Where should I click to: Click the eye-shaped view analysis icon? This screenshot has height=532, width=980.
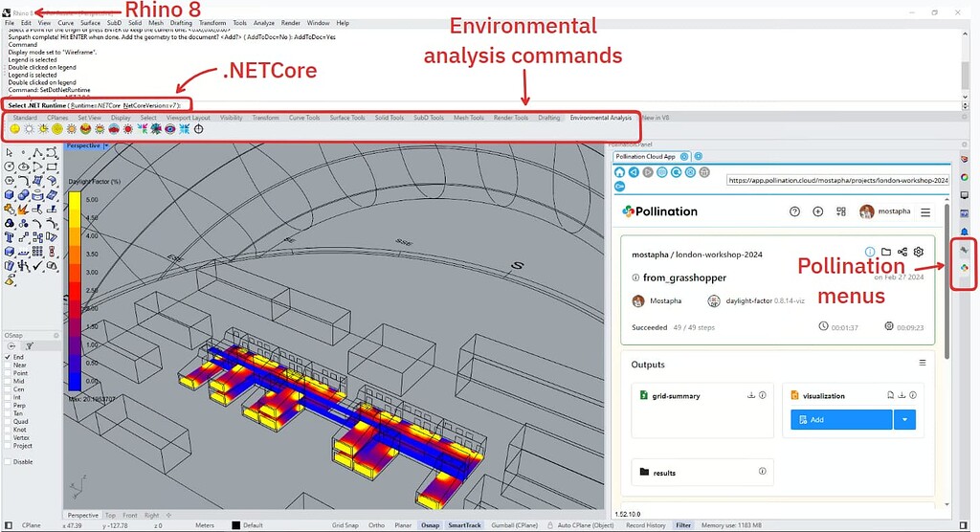pyautogui.click(x=170, y=129)
